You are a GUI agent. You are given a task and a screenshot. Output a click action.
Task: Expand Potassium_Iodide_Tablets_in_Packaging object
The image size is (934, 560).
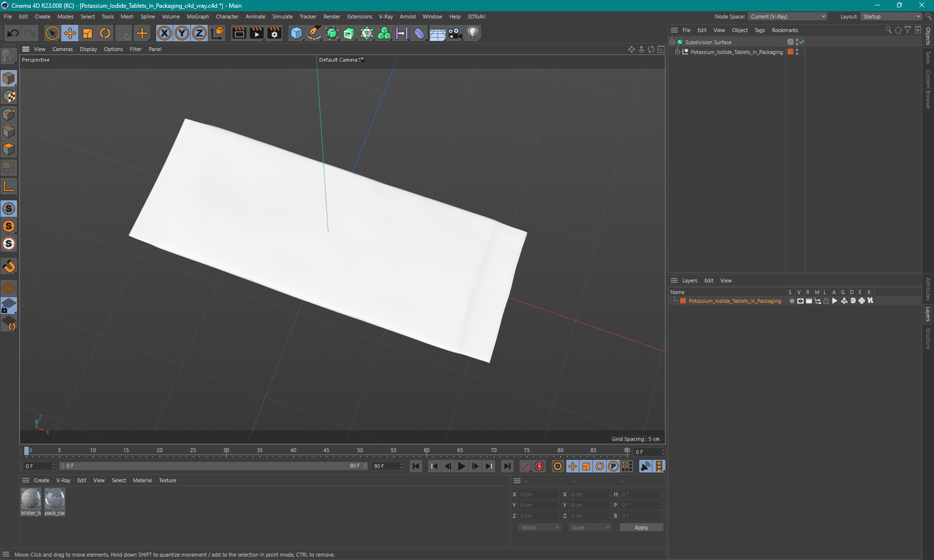coord(678,52)
